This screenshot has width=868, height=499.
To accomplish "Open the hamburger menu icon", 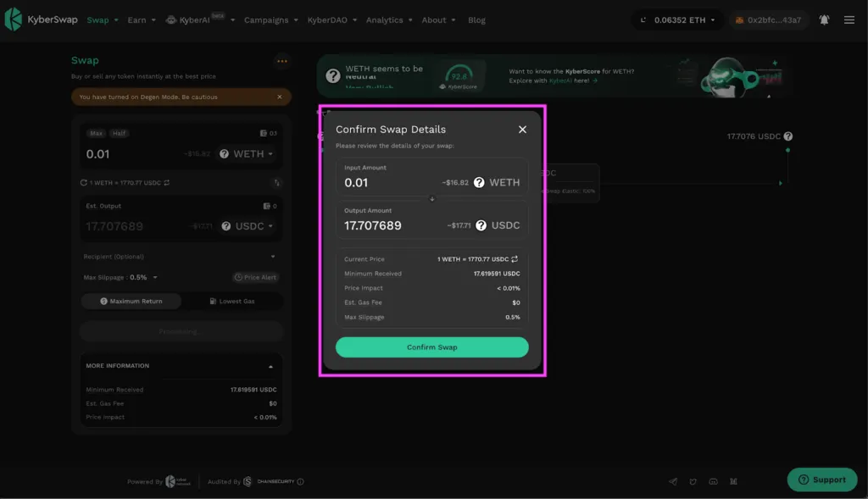I will point(849,20).
